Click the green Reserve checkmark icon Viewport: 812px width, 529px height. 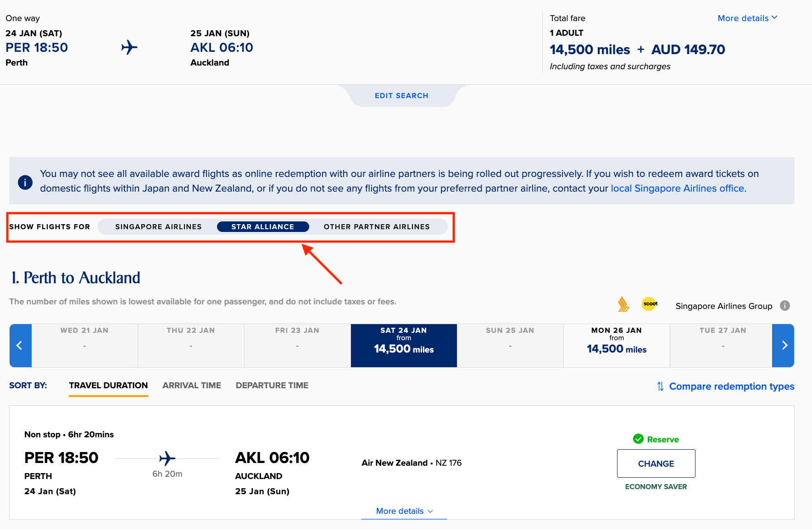point(638,439)
